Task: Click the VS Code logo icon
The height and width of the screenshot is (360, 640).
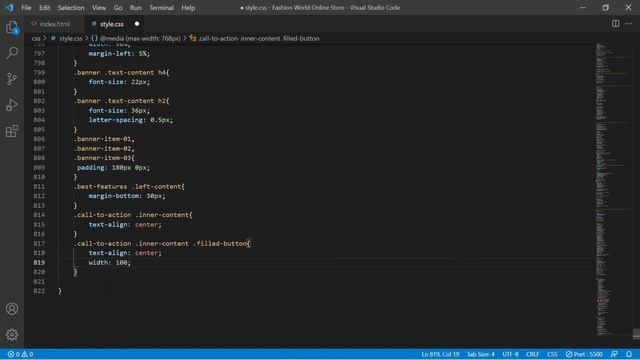Action: pyautogui.click(x=9, y=7)
